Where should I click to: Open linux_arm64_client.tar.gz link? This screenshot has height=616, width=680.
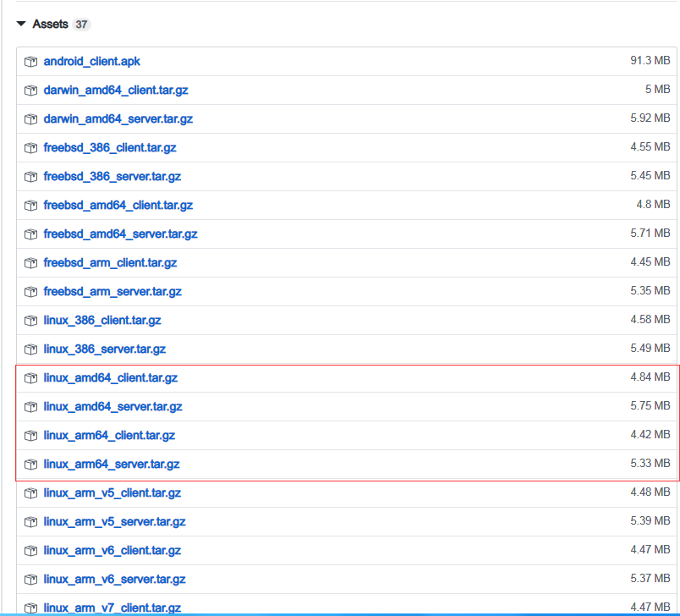(x=109, y=436)
